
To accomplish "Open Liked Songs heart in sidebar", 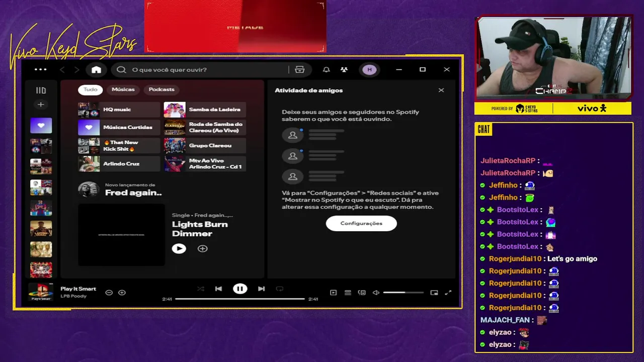I will 41,126.
